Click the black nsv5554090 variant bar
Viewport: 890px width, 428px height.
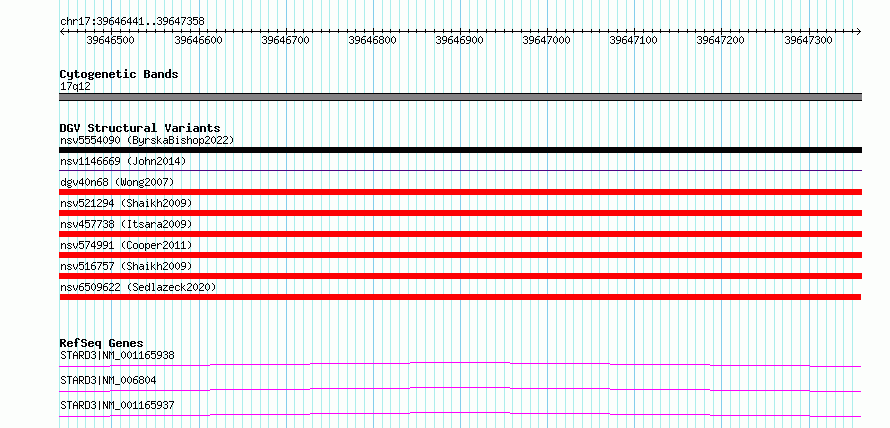click(x=460, y=150)
